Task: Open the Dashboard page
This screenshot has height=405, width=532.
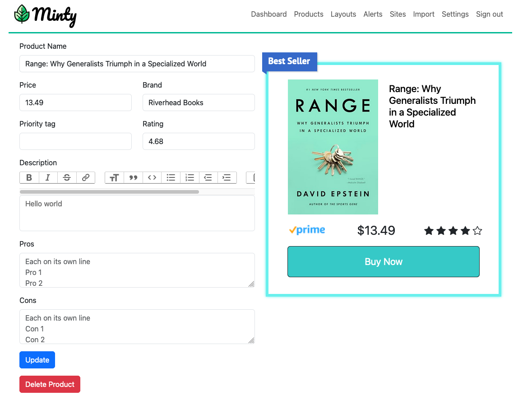Action: pyautogui.click(x=269, y=14)
